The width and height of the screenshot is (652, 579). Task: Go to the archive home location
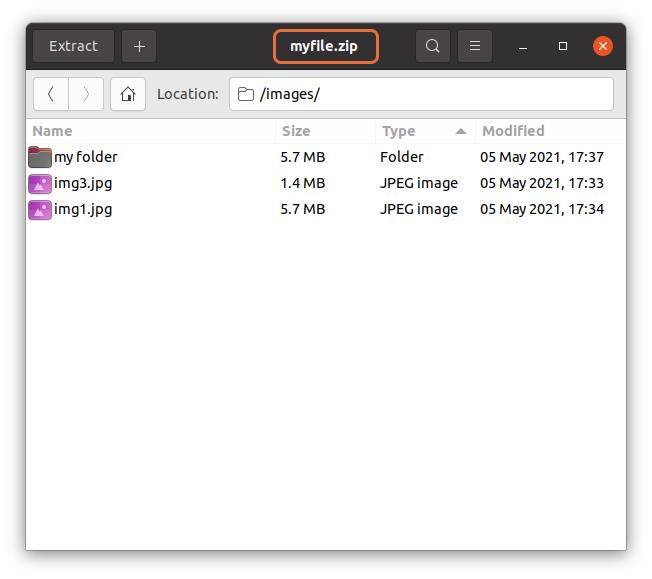128,94
